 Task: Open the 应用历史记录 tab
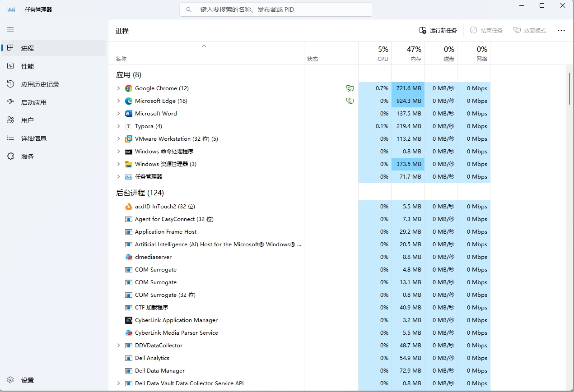click(x=54, y=84)
